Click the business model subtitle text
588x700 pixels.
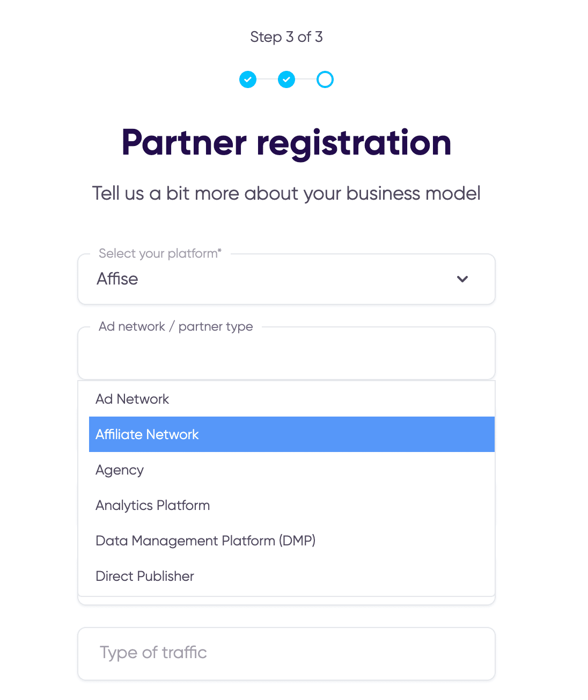tap(286, 193)
